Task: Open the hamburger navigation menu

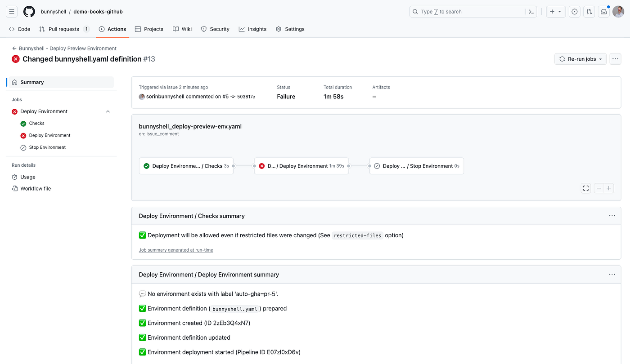Action: tap(12, 12)
